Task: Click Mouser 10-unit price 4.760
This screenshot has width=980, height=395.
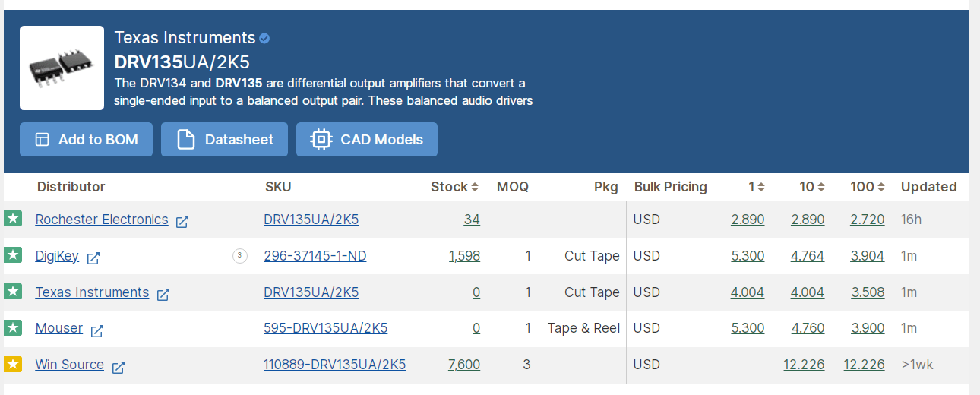Action: click(x=808, y=328)
